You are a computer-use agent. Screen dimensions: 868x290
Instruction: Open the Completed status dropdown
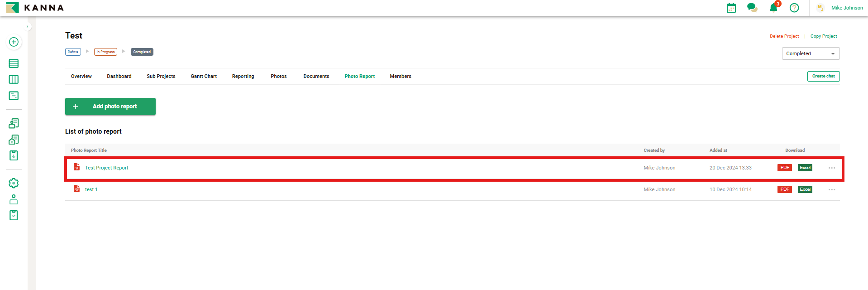(811, 53)
